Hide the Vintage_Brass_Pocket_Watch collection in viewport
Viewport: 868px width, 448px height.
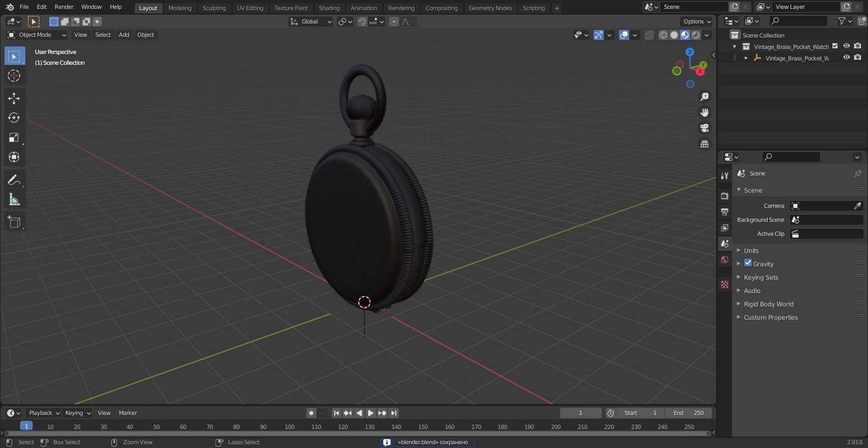846,46
